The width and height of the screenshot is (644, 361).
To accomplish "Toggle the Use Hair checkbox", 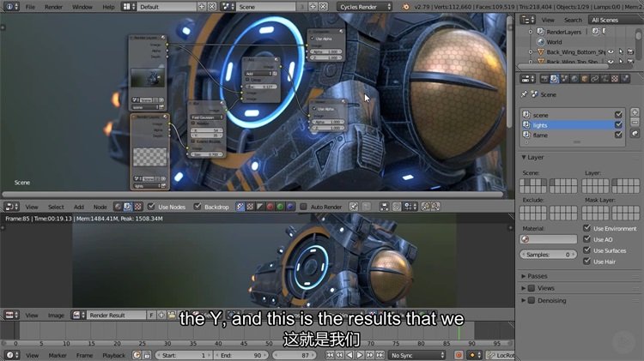I will (586, 262).
